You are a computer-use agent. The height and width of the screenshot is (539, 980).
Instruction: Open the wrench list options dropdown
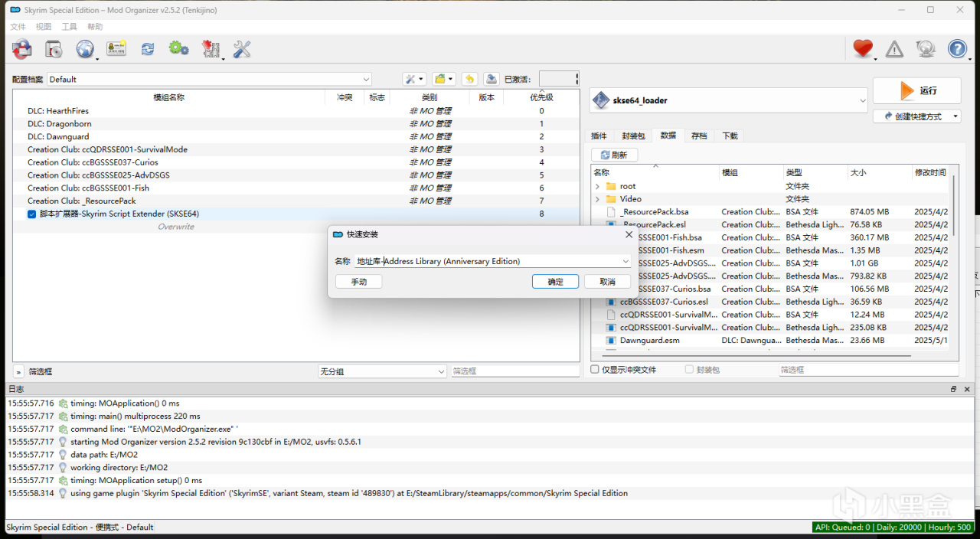(x=414, y=79)
